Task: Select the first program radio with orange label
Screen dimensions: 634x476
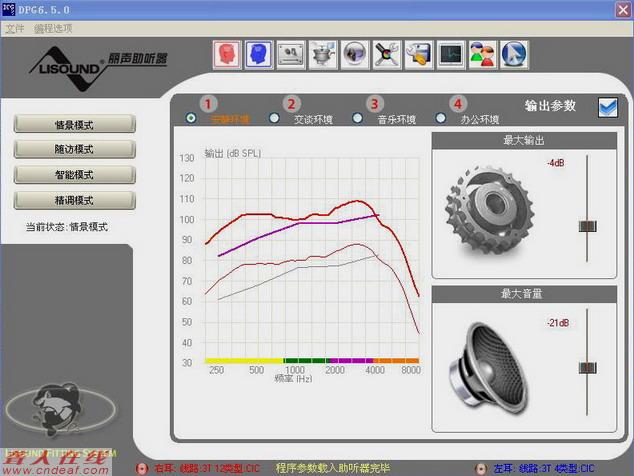Action: click(x=191, y=118)
